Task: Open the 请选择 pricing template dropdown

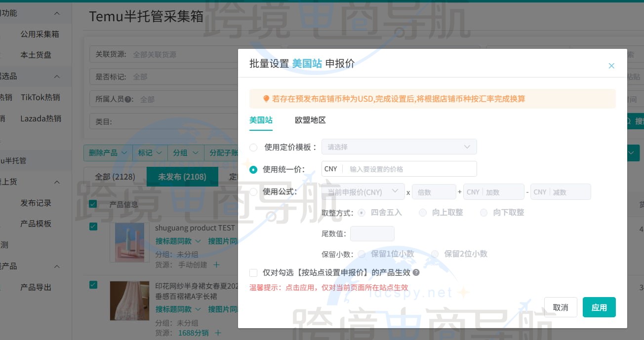Action: coord(398,147)
